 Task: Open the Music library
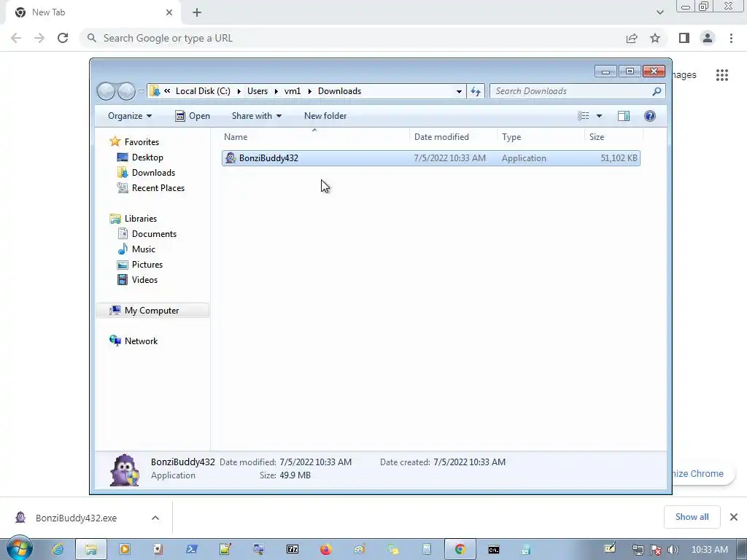[x=144, y=249]
